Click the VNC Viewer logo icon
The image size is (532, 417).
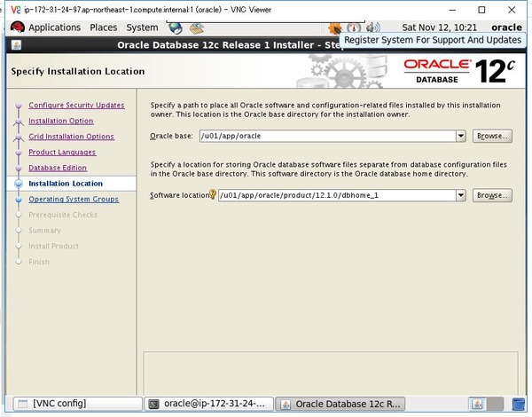pyautogui.click(x=16, y=10)
